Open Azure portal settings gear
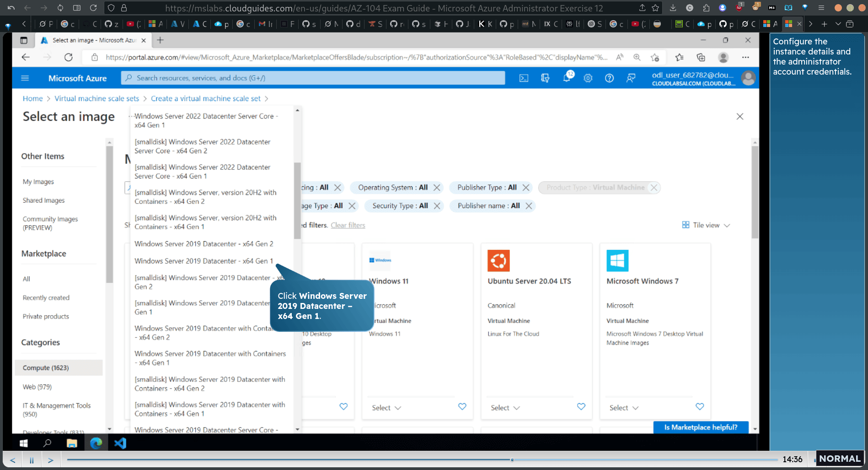The height and width of the screenshot is (470, 868). pyautogui.click(x=588, y=78)
